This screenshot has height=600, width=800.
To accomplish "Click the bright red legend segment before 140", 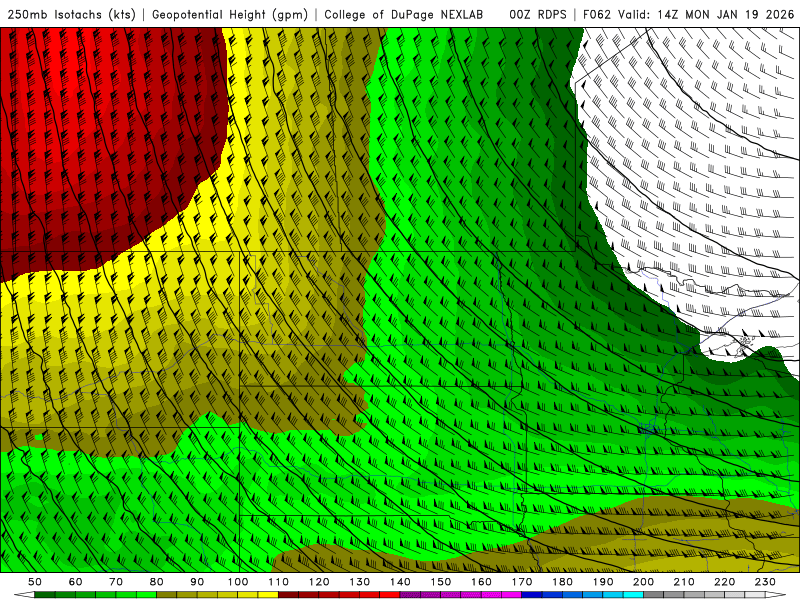I will pyautogui.click(x=390, y=595).
